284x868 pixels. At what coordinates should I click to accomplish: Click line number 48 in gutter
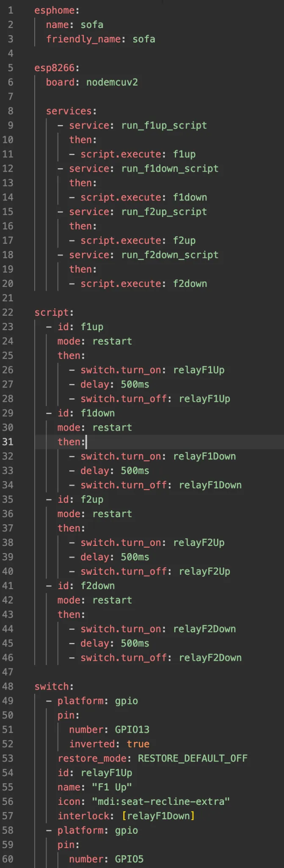(x=8, y=687)
